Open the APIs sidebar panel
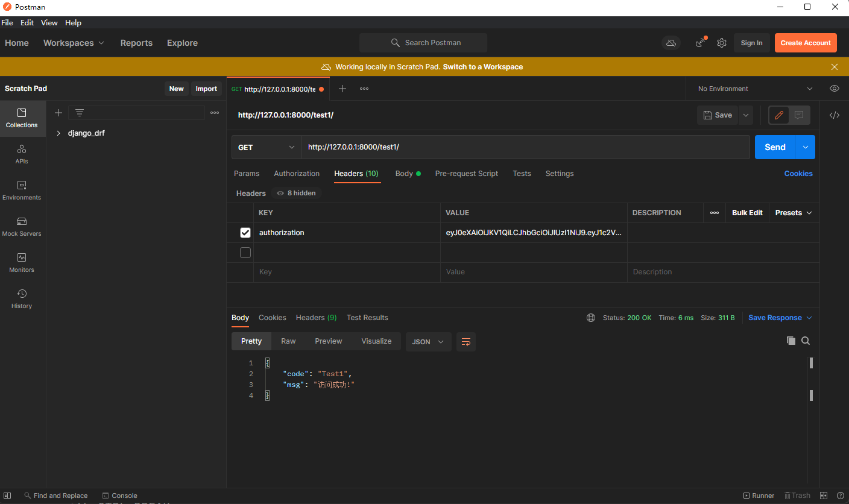This screenshot has width=849, height=504. [x=22, y=154]
